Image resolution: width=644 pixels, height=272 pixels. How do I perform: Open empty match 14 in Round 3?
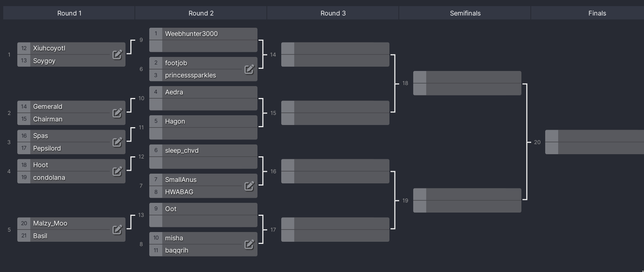(x=335, y=54)
